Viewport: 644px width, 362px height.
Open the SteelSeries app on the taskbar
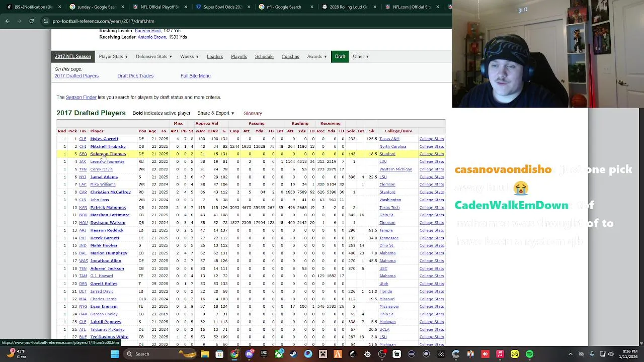click(367, 354)
